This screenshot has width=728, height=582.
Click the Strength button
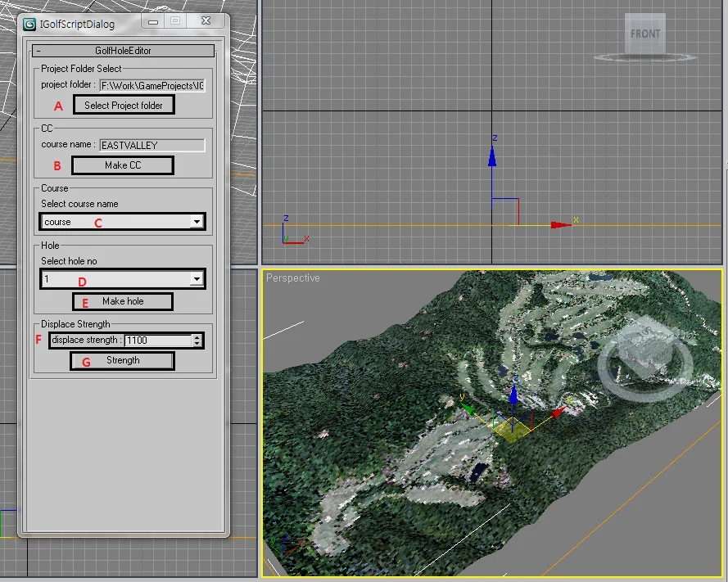click(123, 361)
